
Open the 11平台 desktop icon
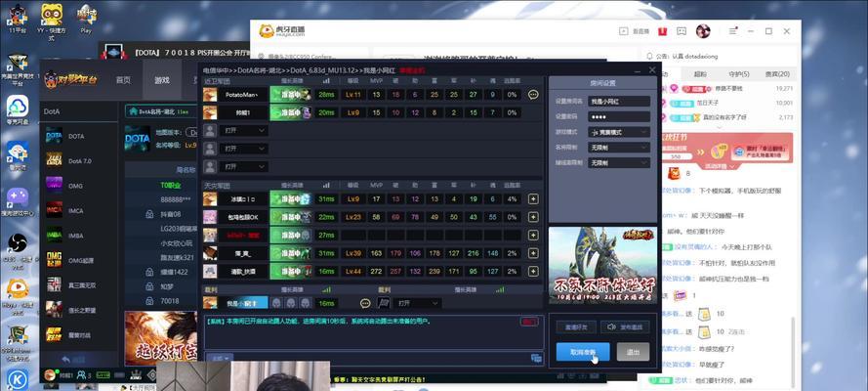[x=18, y=19]
